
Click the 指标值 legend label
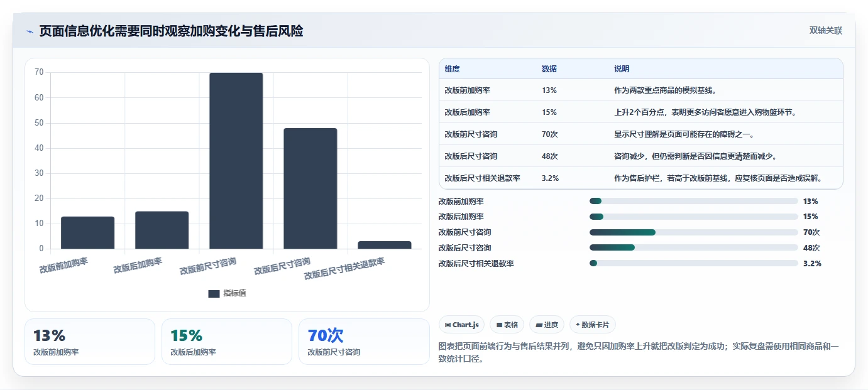[x=234, y=293]
